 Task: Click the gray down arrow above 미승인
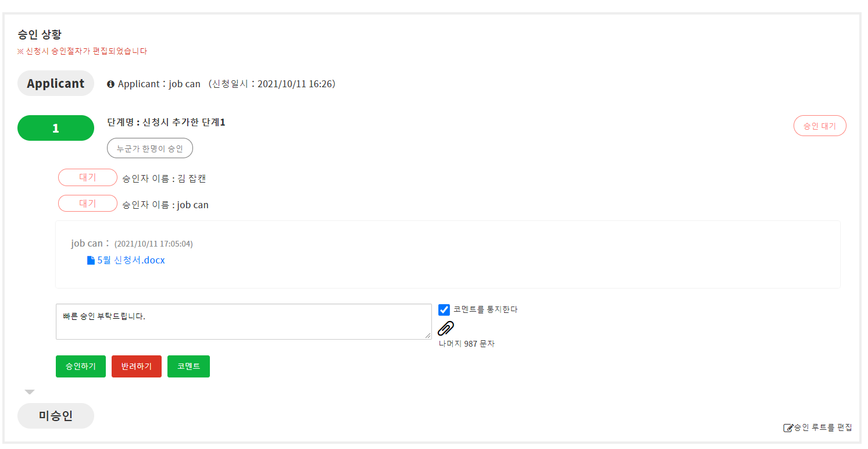point(30,392)
